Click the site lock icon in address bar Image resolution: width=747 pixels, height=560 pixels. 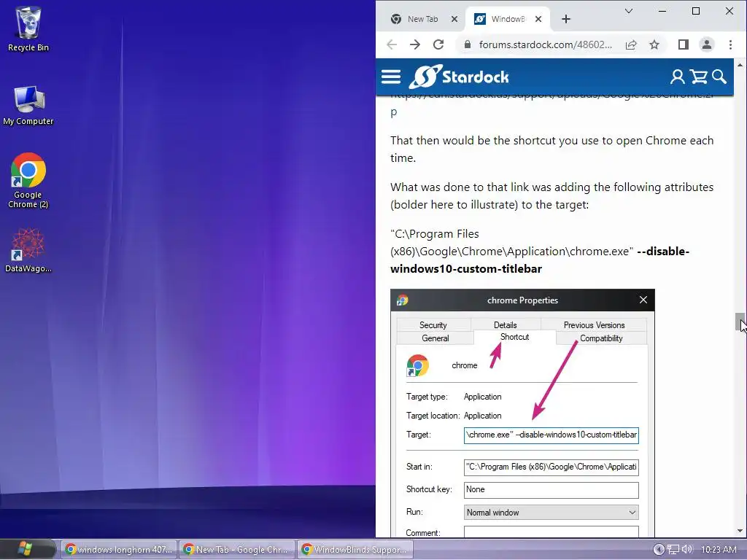point(468,44)
